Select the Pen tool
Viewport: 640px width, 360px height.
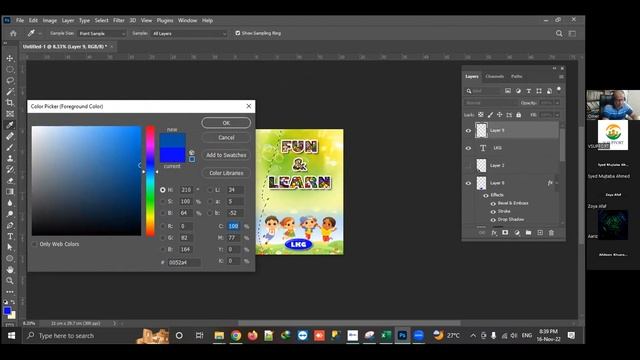tap(10, 225)
